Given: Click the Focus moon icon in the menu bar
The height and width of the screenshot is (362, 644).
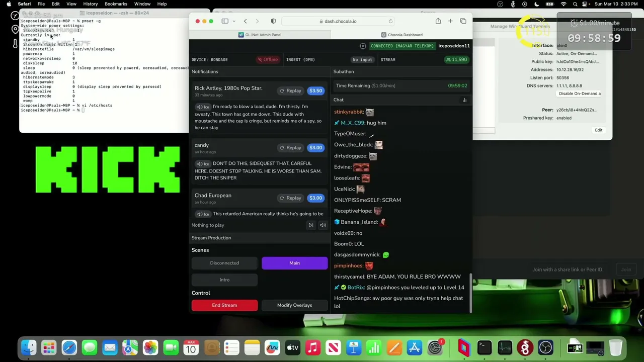Looking at the screenshot, I should (x=537, y=4).
